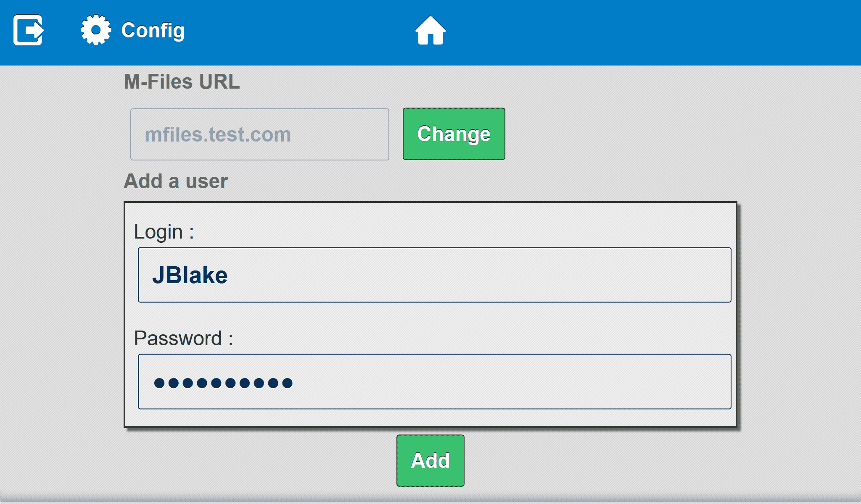Click into the Password field
The height and width of the screenshot is (504, 861).
(434, 382)
